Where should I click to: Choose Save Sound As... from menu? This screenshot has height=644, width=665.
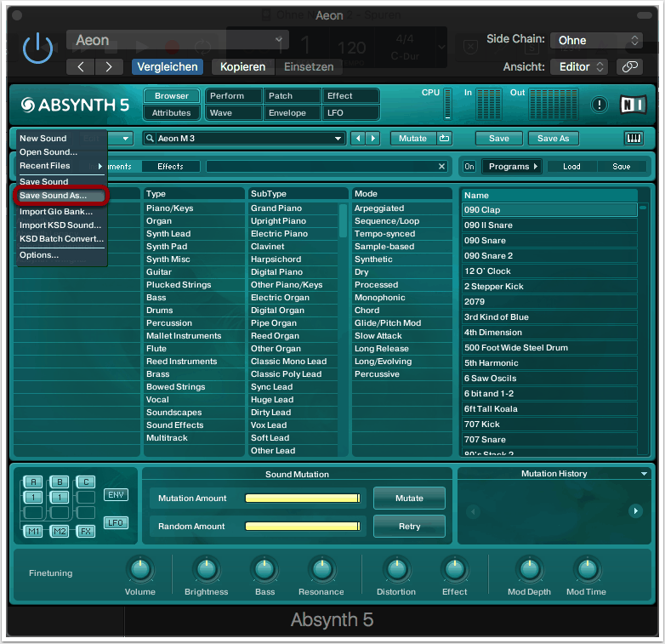(54, 196)
